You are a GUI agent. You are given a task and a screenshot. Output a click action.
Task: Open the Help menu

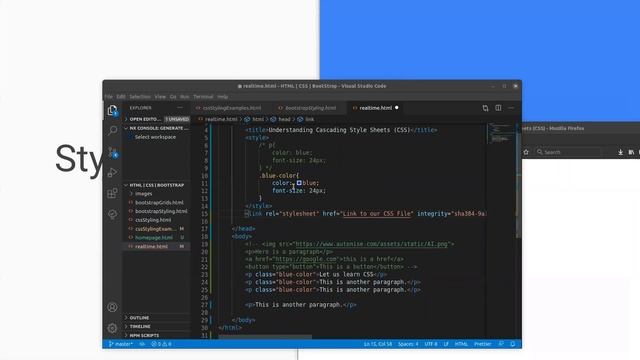point(222,97)
